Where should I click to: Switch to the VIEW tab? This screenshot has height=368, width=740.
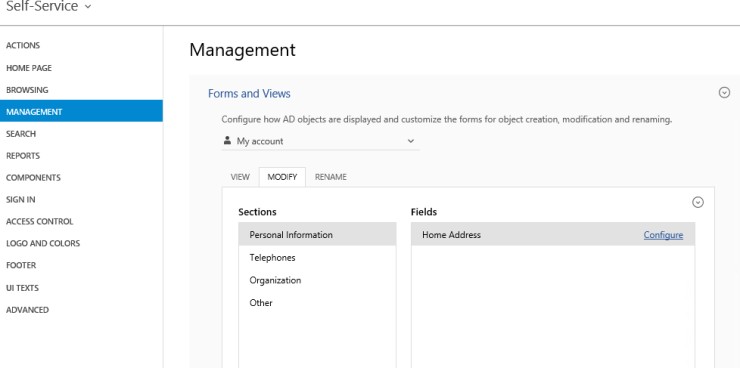point(240,177)
